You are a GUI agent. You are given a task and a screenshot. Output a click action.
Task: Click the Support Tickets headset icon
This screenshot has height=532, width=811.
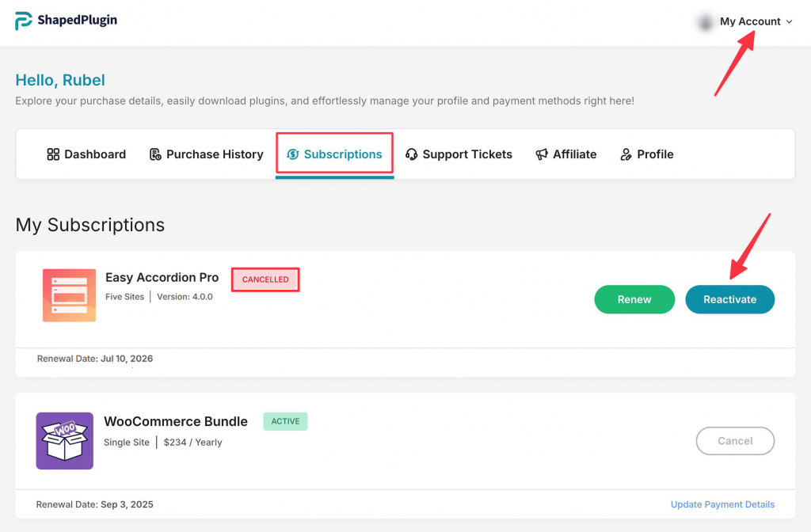tap(411, 154)
